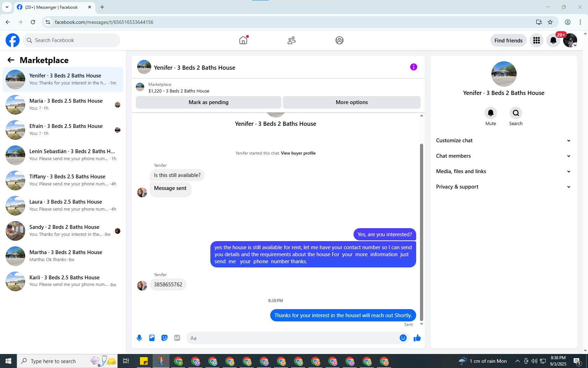588x368 pixels.
Task: Send a thumbs-up like
Action: click(x=417, y=338)
